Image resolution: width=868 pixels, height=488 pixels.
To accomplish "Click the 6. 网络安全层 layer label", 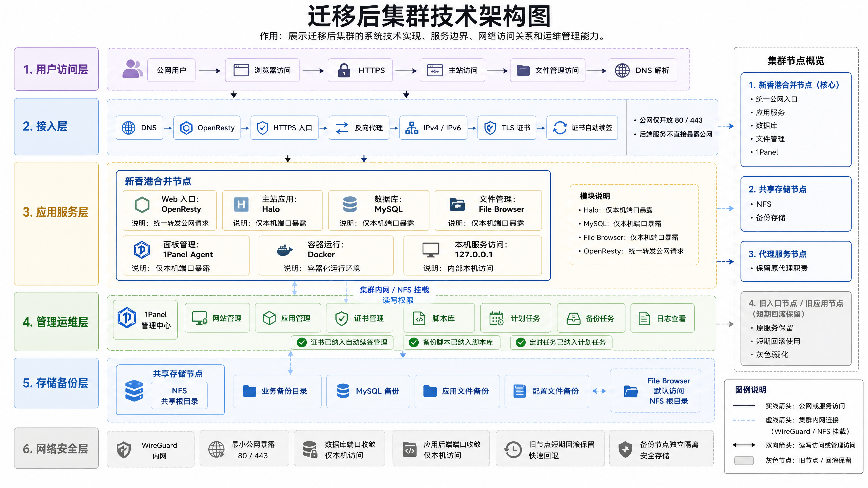I will (56, 448).
